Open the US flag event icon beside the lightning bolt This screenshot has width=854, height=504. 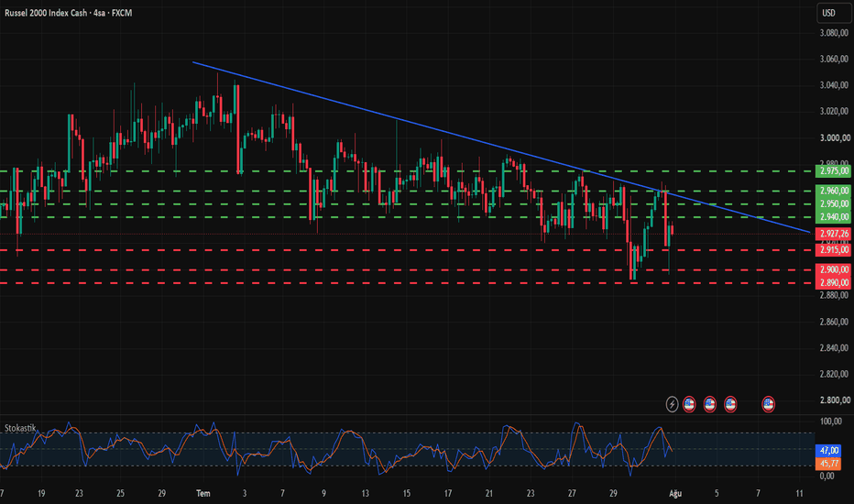689,404
